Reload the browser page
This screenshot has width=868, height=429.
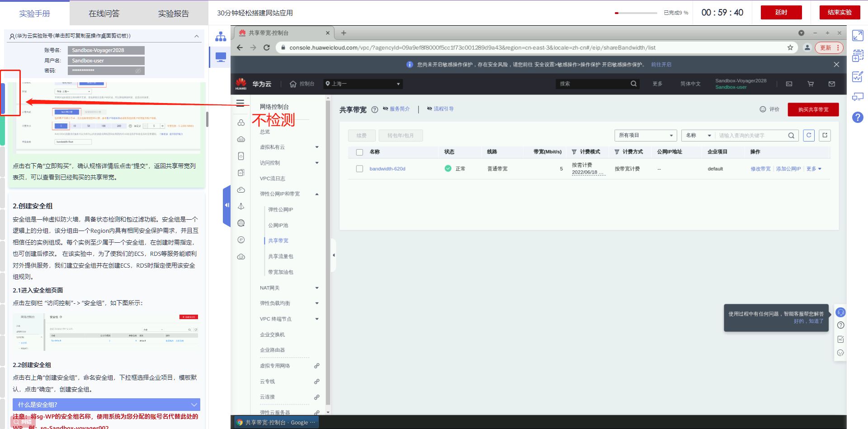267,47
